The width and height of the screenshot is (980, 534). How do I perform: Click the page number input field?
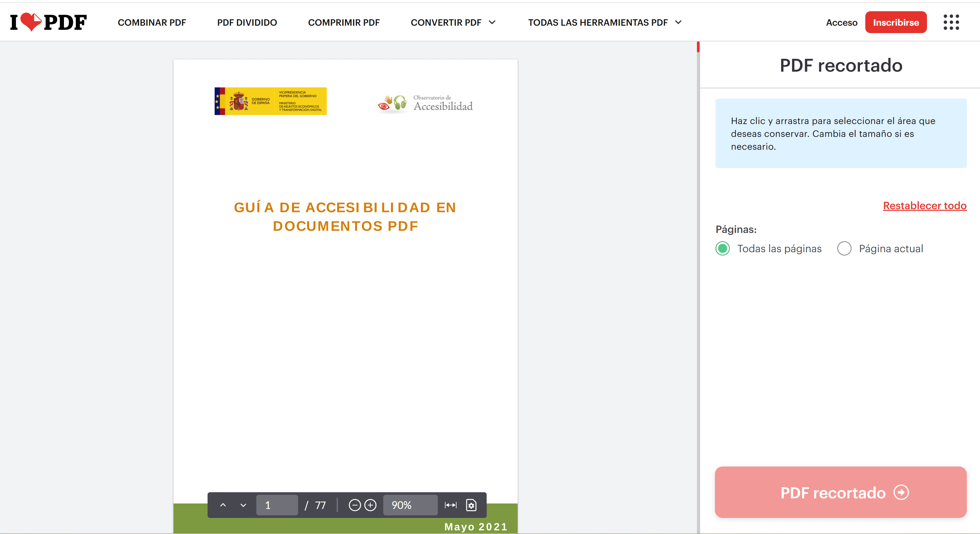(x=277, y=505)
